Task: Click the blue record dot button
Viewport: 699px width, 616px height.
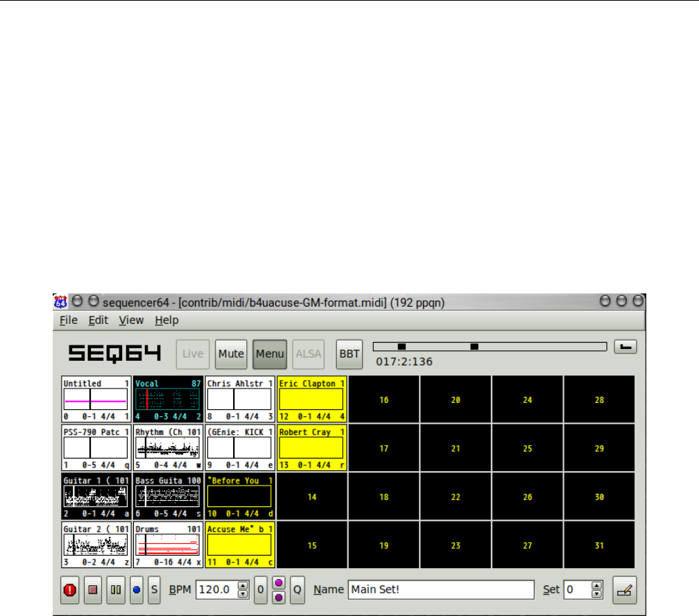Action: (x=137, y=590)
